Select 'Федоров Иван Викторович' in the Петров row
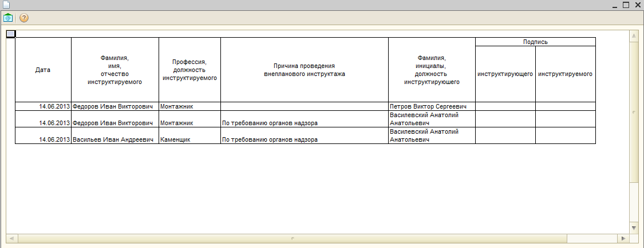 (x=115, y=106)
